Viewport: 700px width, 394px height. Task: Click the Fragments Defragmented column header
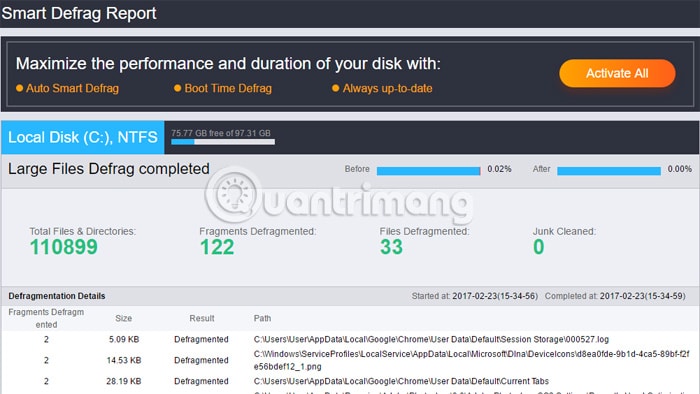(46, 318)
